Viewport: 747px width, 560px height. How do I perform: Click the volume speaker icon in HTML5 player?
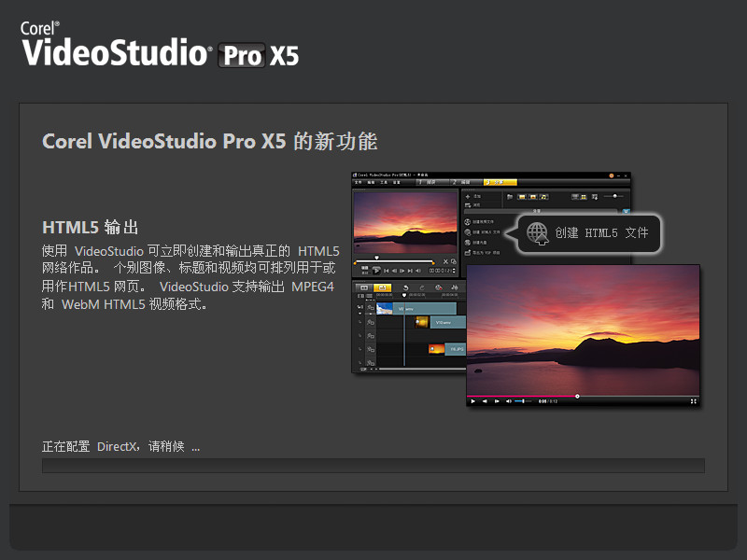(509, 401)
